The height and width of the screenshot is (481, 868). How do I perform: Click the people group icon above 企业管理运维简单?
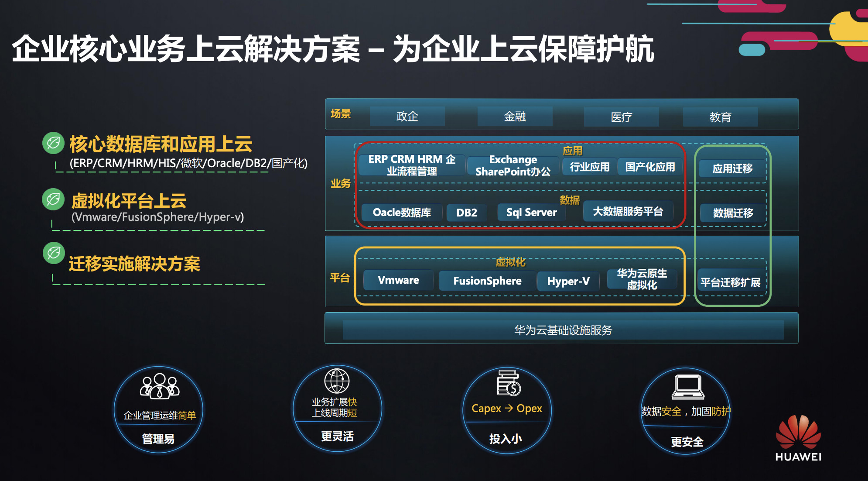tap(160, 386)
